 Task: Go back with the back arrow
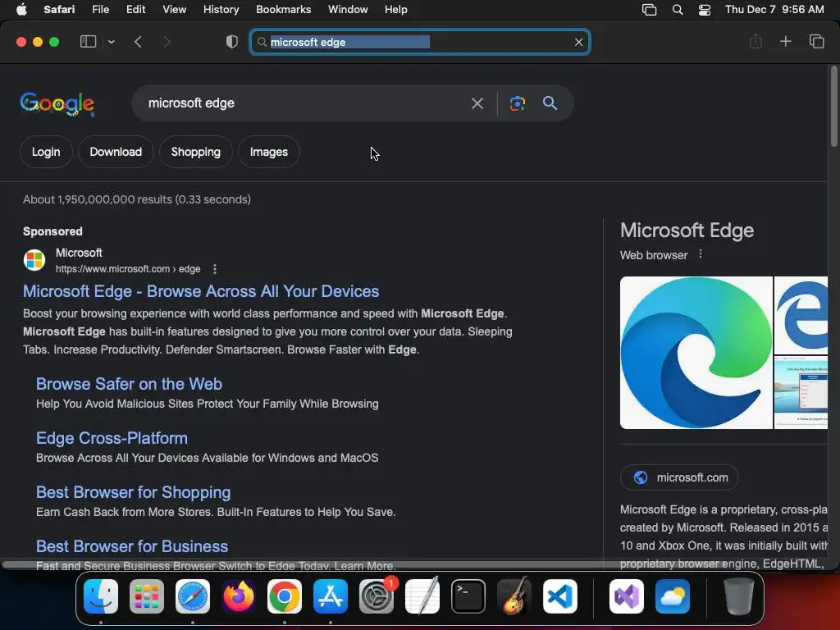pos(138,42)
